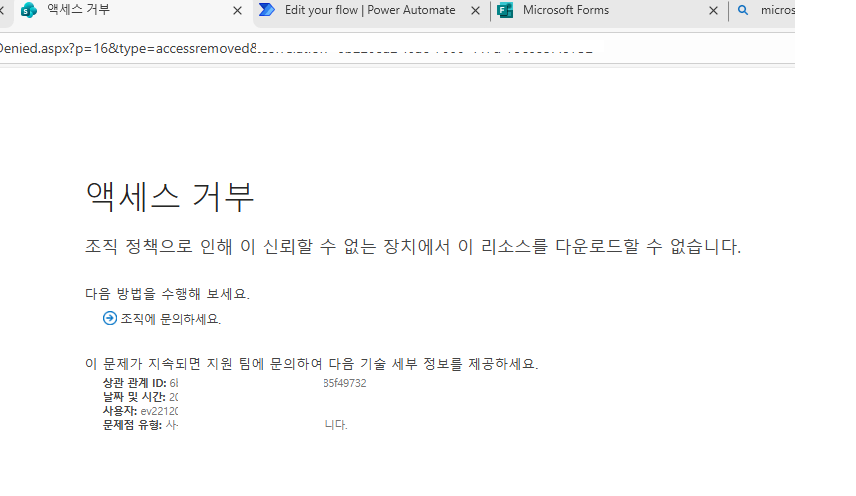The image size is (856, 496).
Task: Click the Microsoft Forms favicon icon
Action: (x=505, y=10)
